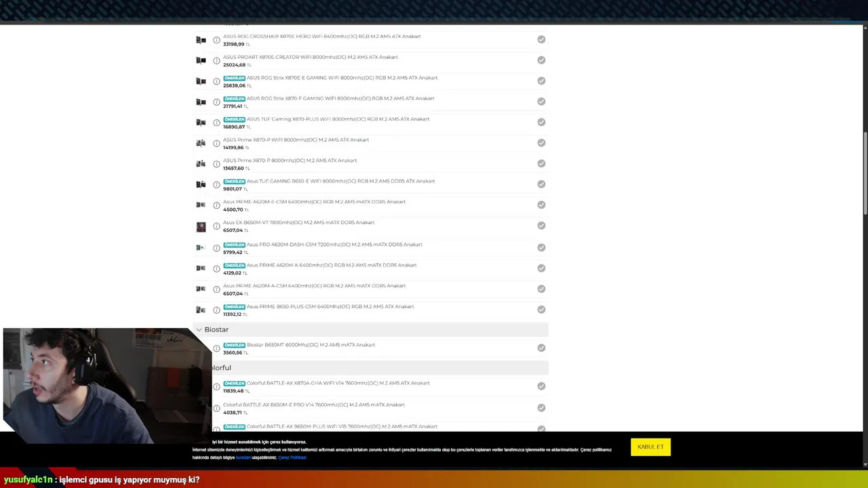Screen dimensions: 868x488
Task: Collapse the Colorful brand header
Action: (380, 367)
